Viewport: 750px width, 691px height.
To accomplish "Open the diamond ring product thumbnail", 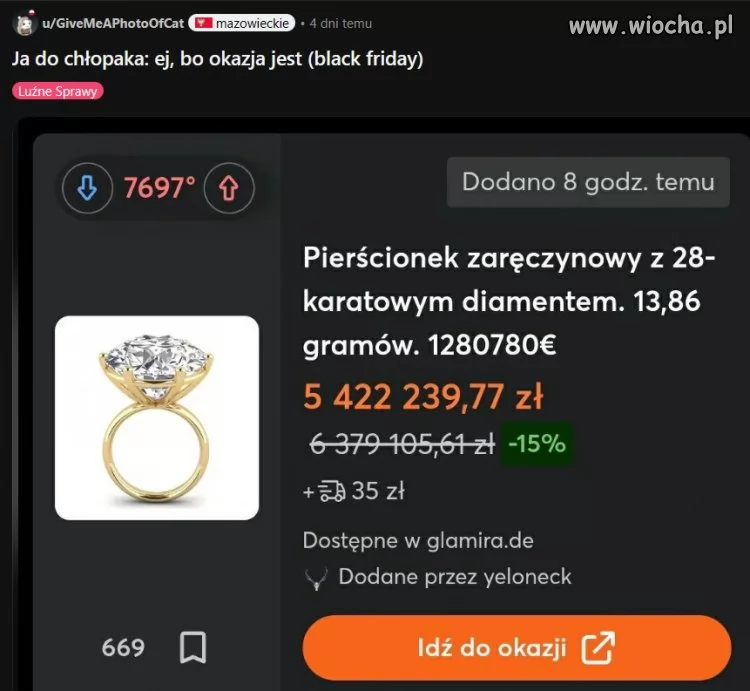I will click(x=157, y=417).
